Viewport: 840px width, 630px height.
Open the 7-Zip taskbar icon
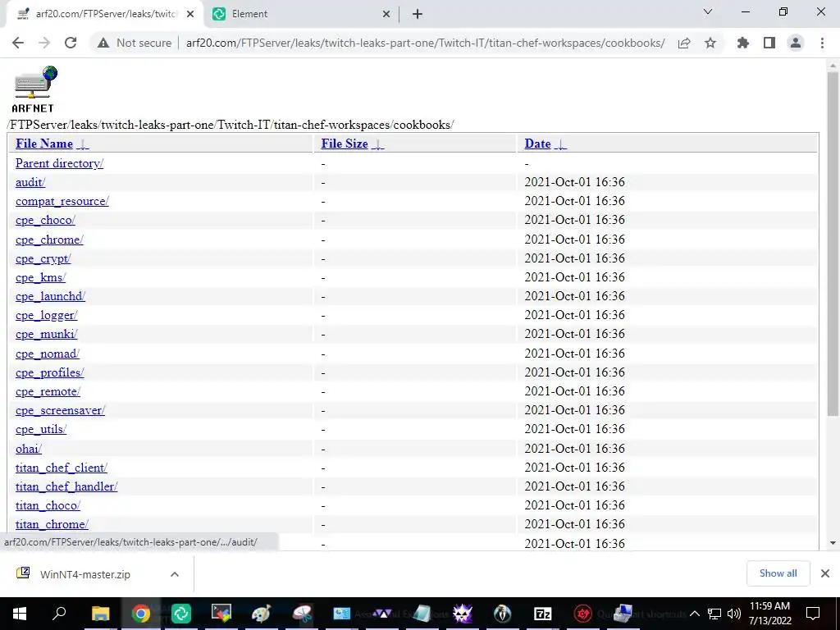click(x=543, y=614)
